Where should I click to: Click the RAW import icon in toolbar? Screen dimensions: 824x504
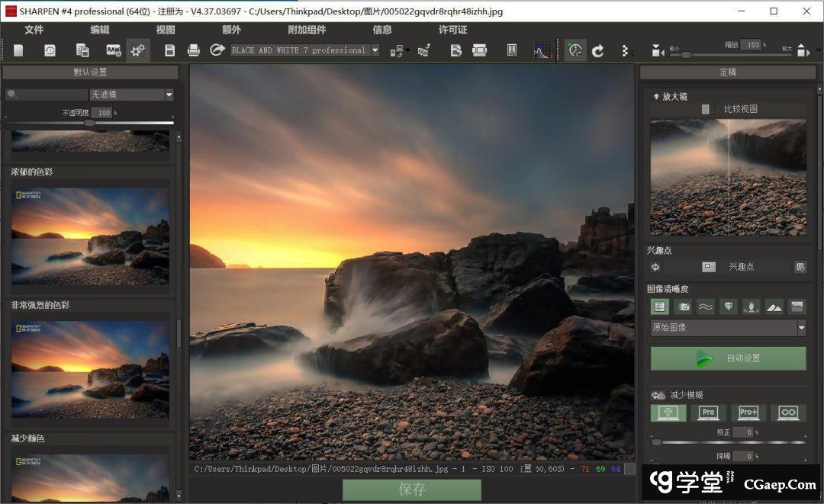(x=113, y=50)
